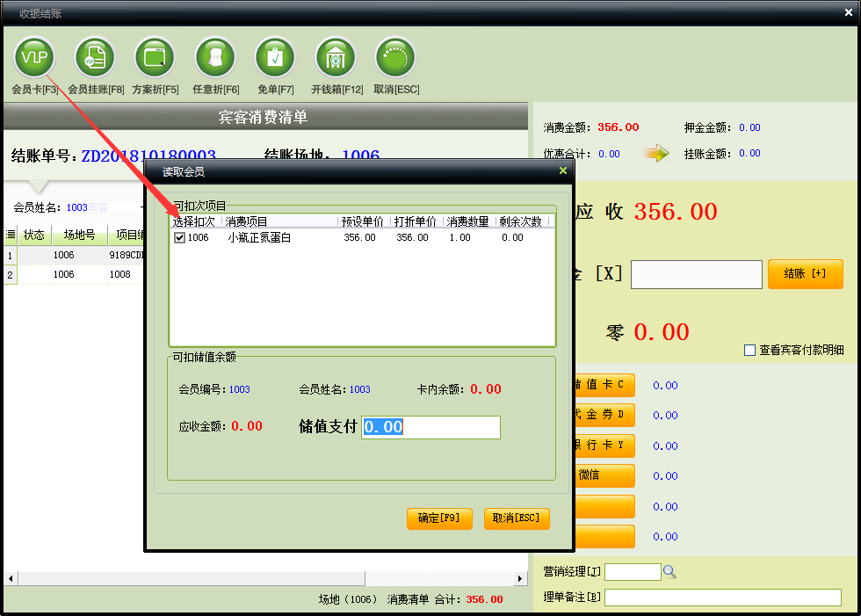Viewport: 861px width, 616px height.
Task: Click the 小瓶正氮蛋白 item name
Action: pyautogui.click(x=259, y=238)
